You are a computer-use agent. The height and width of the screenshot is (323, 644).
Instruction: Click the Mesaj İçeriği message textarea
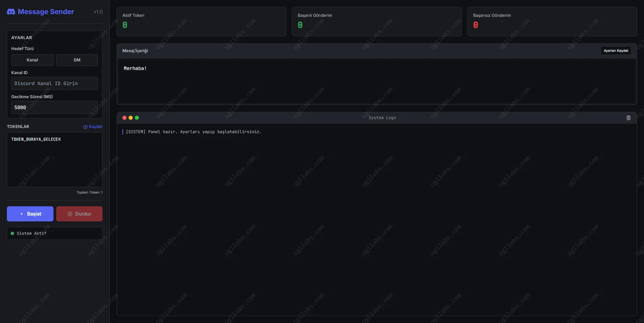point(377,82)
